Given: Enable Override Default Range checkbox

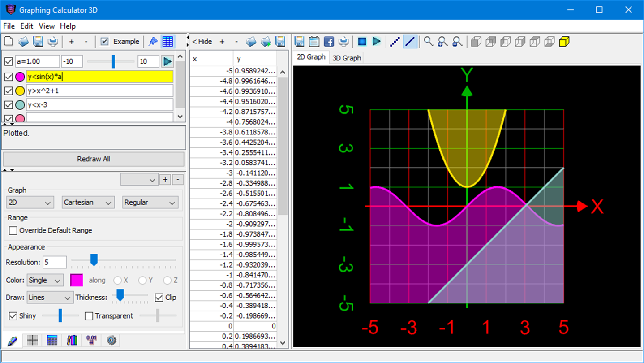Looking at the screenshot, I should tap(13, 230).
